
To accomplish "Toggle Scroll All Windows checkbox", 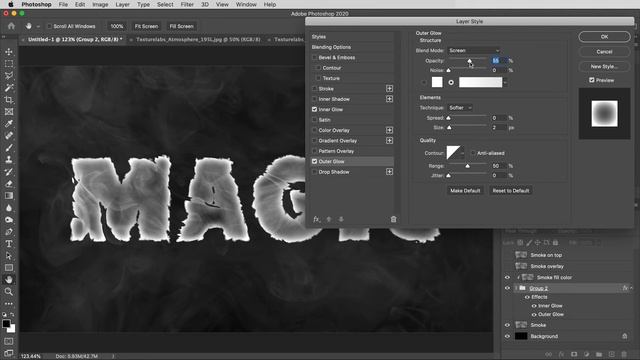I will pyautogui.click(x=49, y=26).
